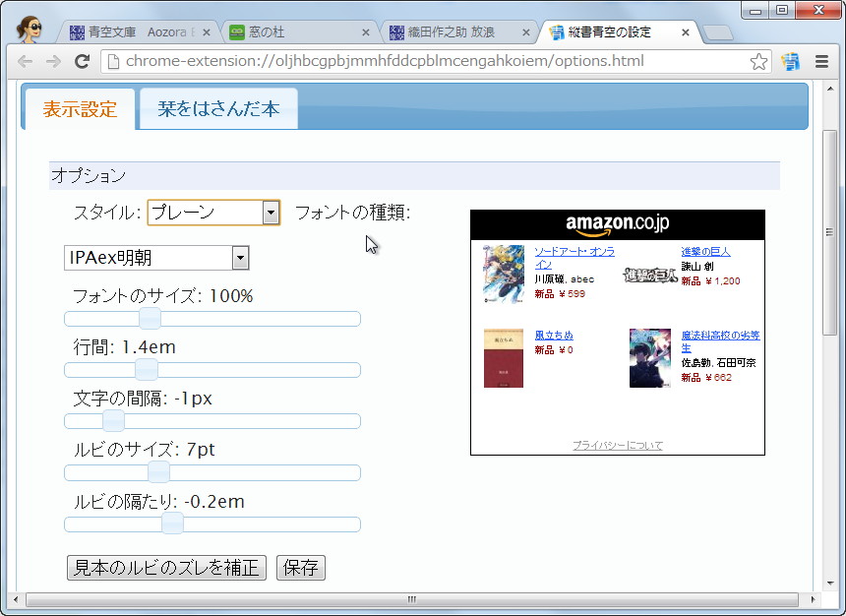Click the user avatar icon in title bar
Screen dimensions: 846x616
(30, 30)
